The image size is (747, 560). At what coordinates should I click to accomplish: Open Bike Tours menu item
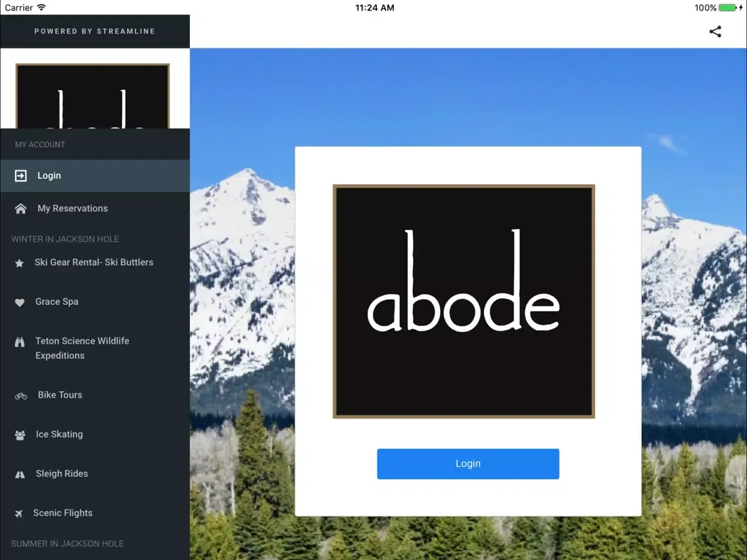(x=95, y=395)
